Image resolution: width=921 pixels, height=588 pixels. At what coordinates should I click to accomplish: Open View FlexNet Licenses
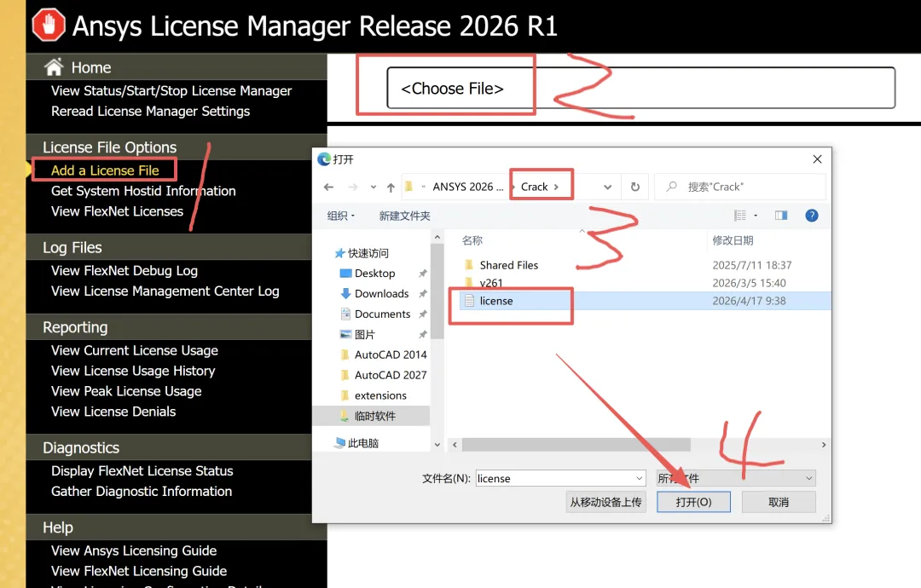click(x=117, y=211)
